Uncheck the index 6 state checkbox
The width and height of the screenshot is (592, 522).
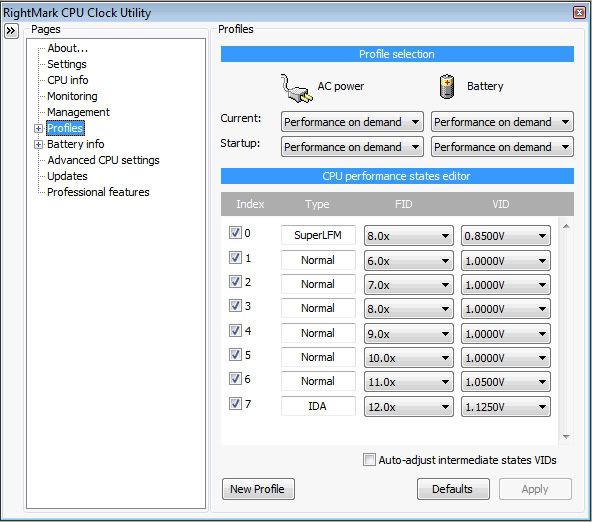pos(235,378)
